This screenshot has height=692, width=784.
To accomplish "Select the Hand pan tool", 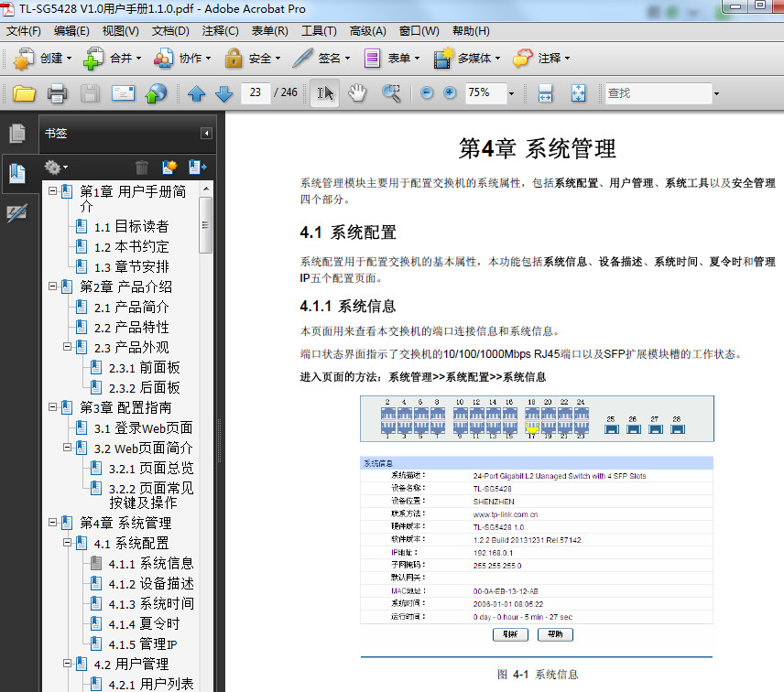I will (357, 93).
